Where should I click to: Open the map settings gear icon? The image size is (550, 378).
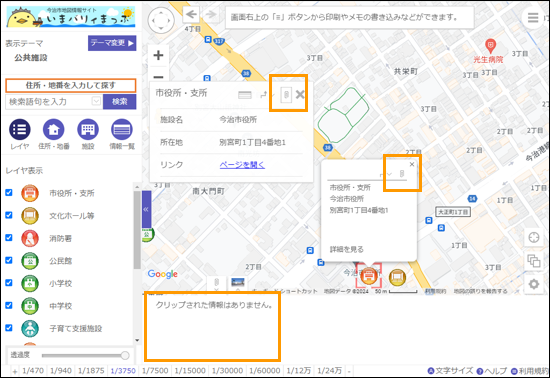534,284
